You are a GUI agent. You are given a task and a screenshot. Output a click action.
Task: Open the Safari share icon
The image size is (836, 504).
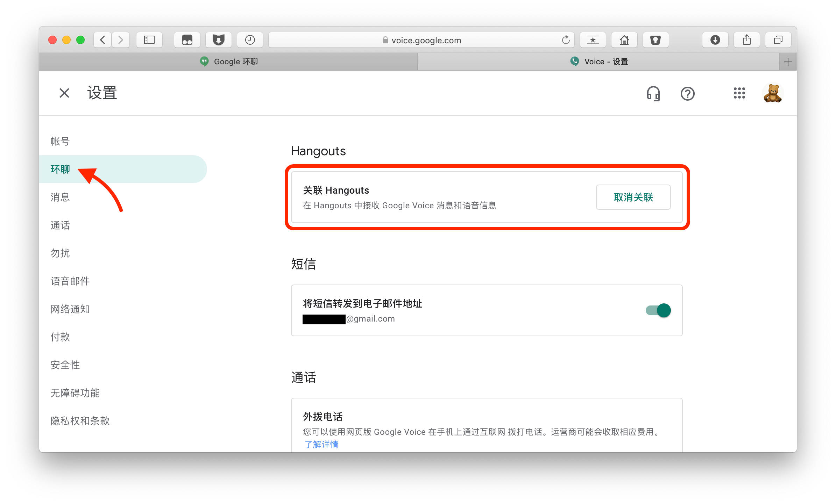747,40
